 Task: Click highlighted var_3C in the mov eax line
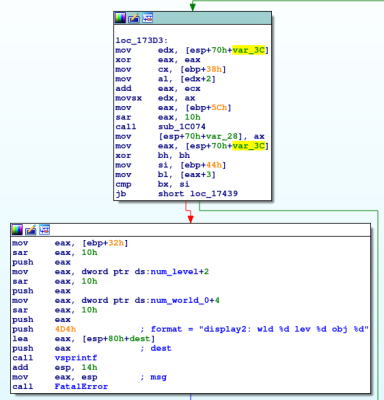pos(249,146)
